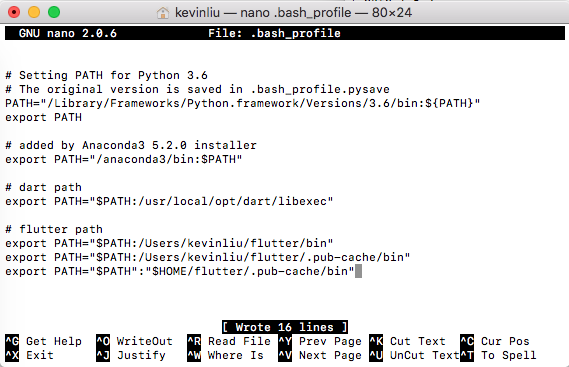Click the ^T To Spell shortcut
The width and height of the screenshot is (569, 367).
coord(498,355)
